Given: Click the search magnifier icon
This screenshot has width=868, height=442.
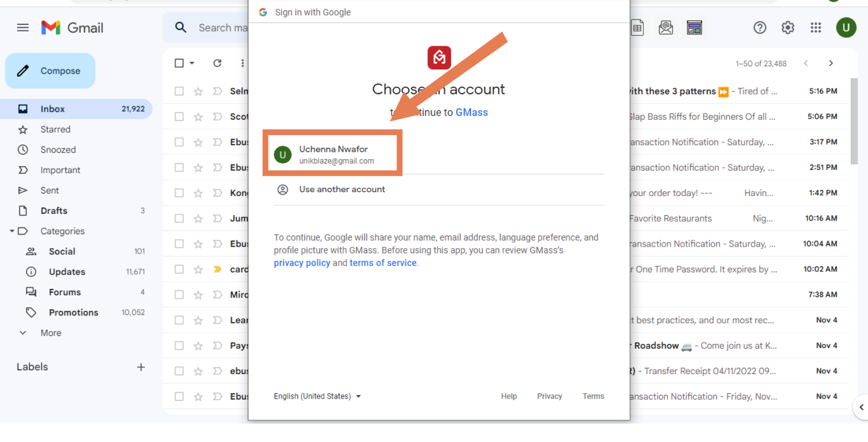Looking at the screenshot, I should pos(181,28).
